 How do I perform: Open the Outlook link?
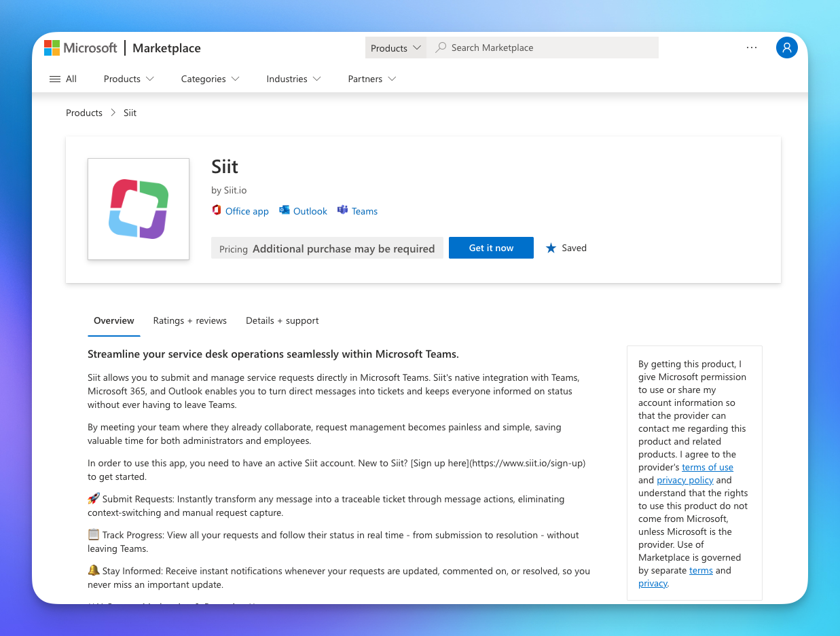tap(310, 211)
